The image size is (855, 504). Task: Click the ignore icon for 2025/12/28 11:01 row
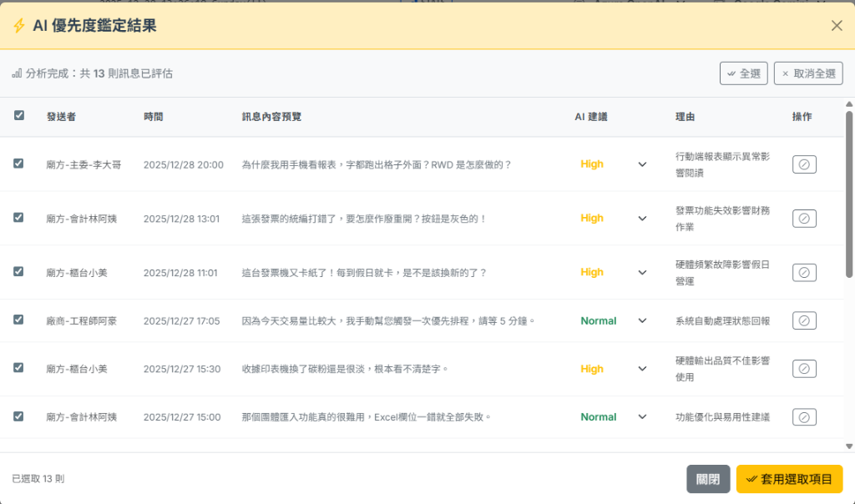804,273
